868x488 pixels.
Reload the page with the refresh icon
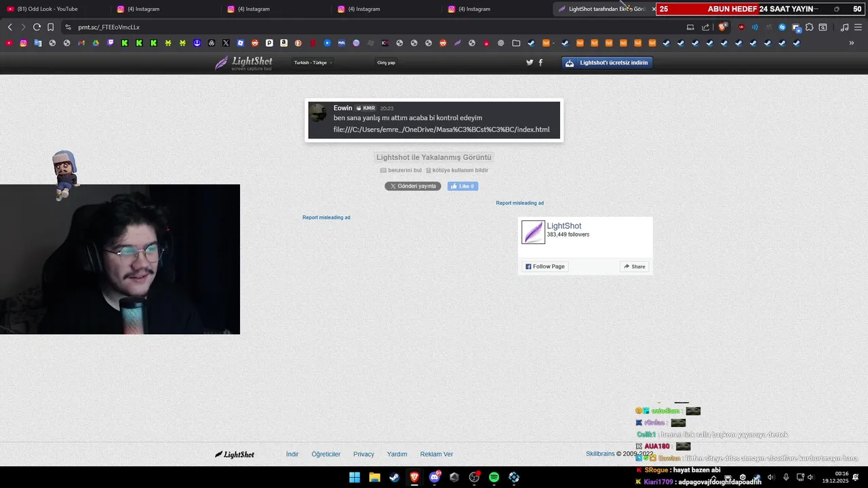point(37,27)
